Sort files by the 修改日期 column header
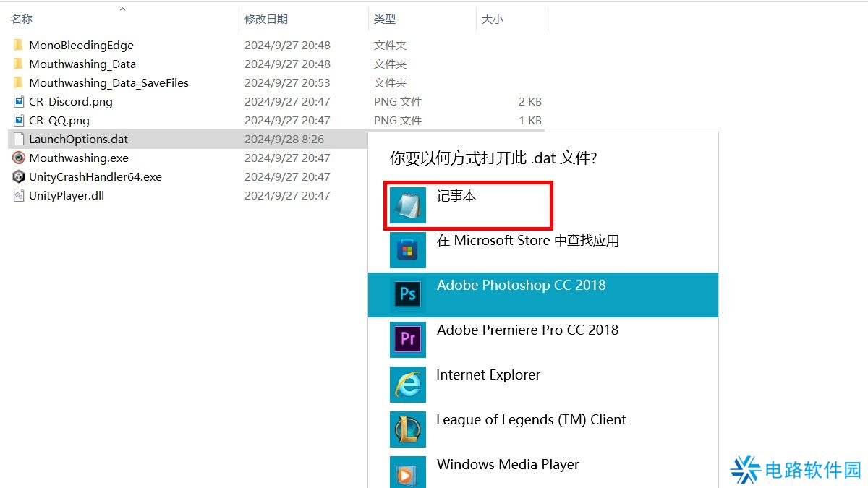The height and width of the screenshot is (488, 868). [266, 19]
